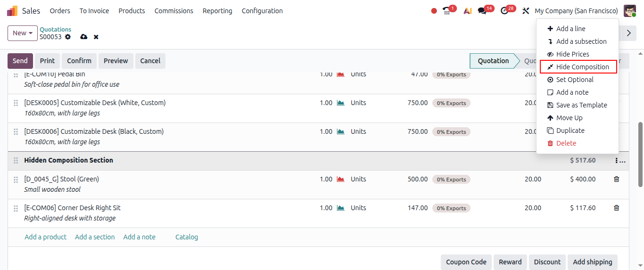Choose Add a line from the section menu

(x=577, y=29)
